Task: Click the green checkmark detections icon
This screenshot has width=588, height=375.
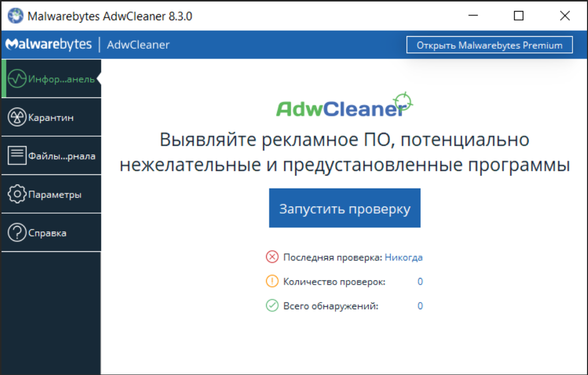Action: 272,306
